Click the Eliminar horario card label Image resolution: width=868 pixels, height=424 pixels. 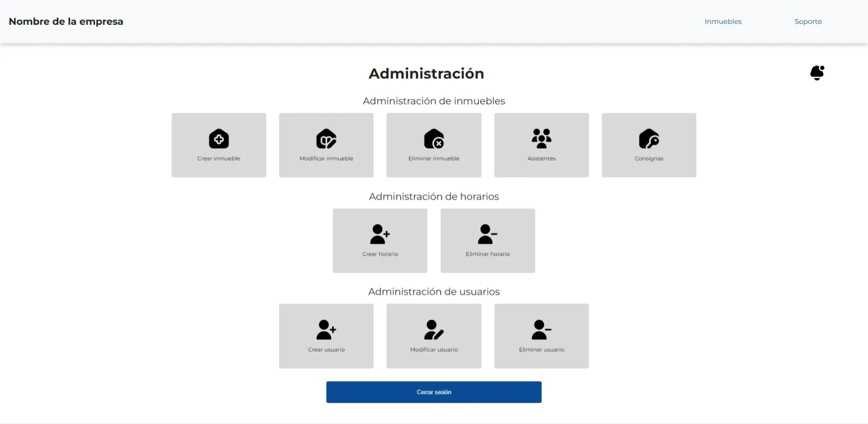[x=487, y=254]
